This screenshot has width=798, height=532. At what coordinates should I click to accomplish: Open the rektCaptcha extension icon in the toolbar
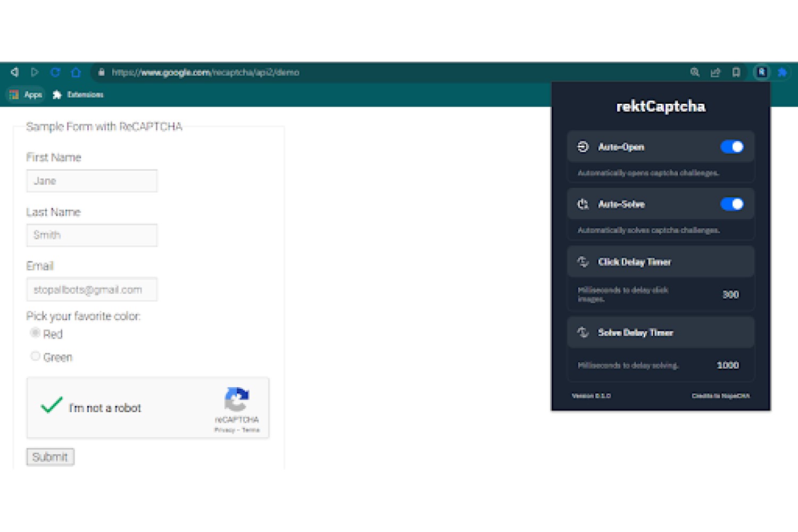point(762,72)
